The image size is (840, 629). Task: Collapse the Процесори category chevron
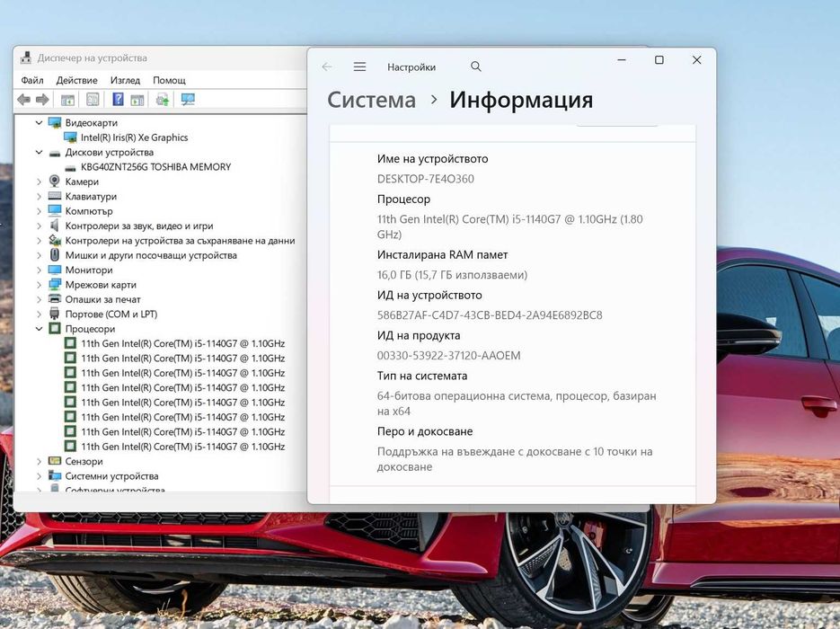tap(39, 329)
